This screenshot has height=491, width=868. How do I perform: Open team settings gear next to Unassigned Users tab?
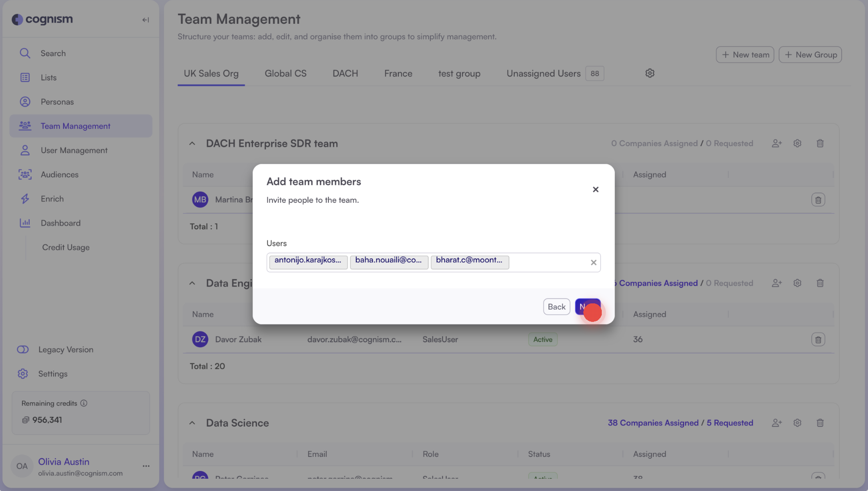tap(649, 73)
